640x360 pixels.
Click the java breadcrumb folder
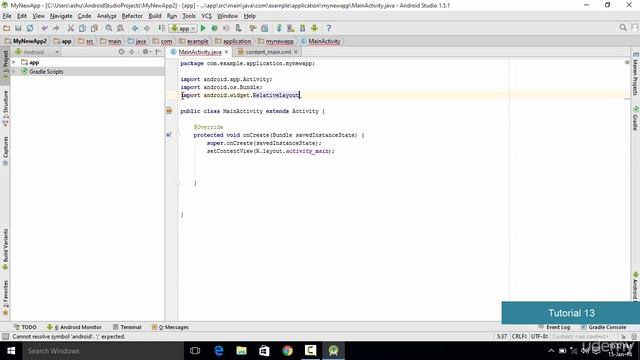click(x=137, y=41)
